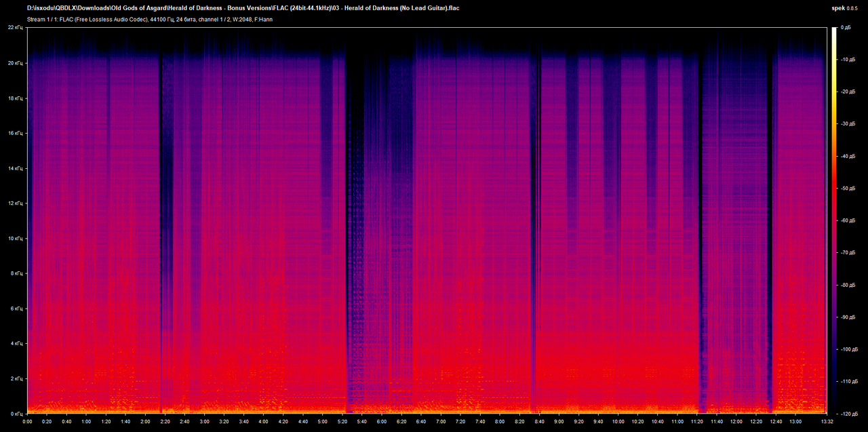The height and width of the screenshot is (432, 868).
Task: Select the "14 кГц" frequency label
Action: click(x=16, y=168)
